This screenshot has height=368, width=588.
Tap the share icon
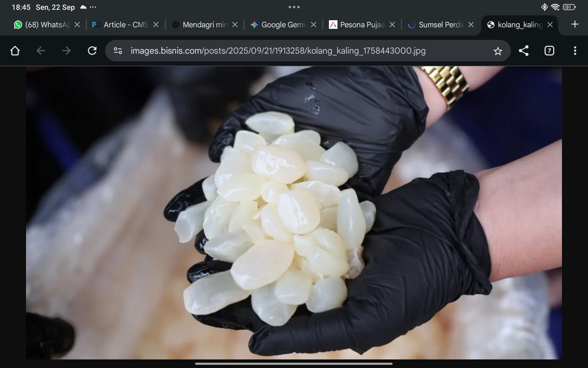pyautogui.click(x=524, y=51)
